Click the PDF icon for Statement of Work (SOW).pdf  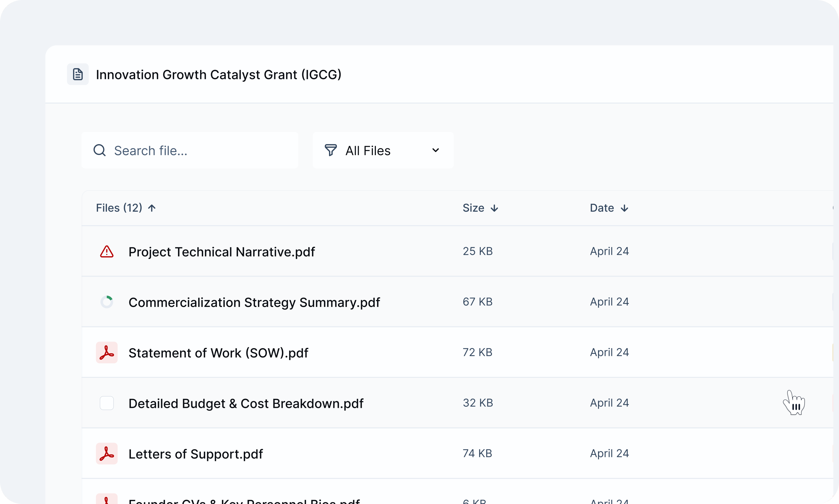[x=107, y=353]
